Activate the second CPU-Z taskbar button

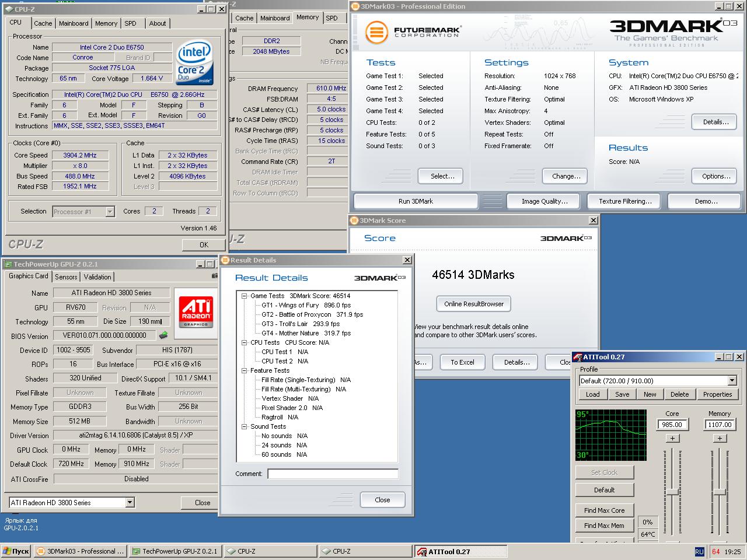[365, 551]
